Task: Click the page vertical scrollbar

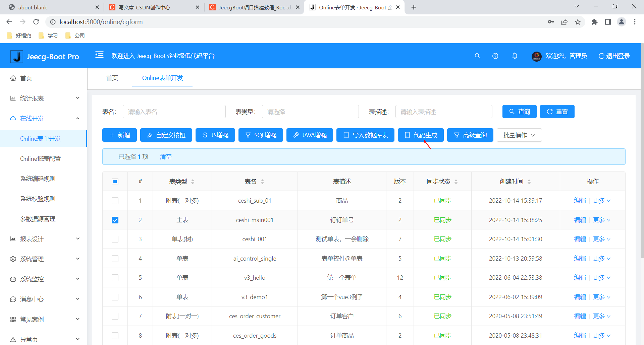Action: pos(642,151)
